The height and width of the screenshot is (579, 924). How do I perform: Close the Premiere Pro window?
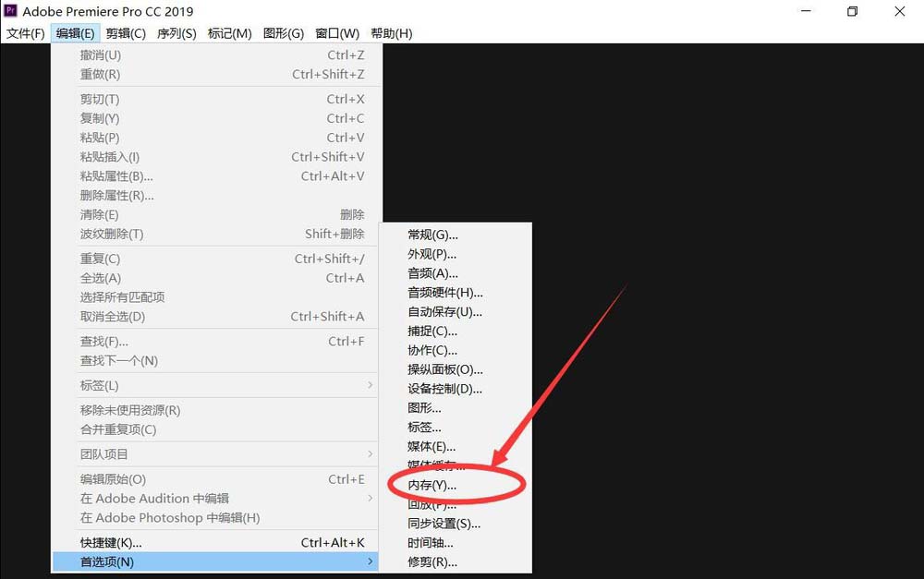coord(899,11)
